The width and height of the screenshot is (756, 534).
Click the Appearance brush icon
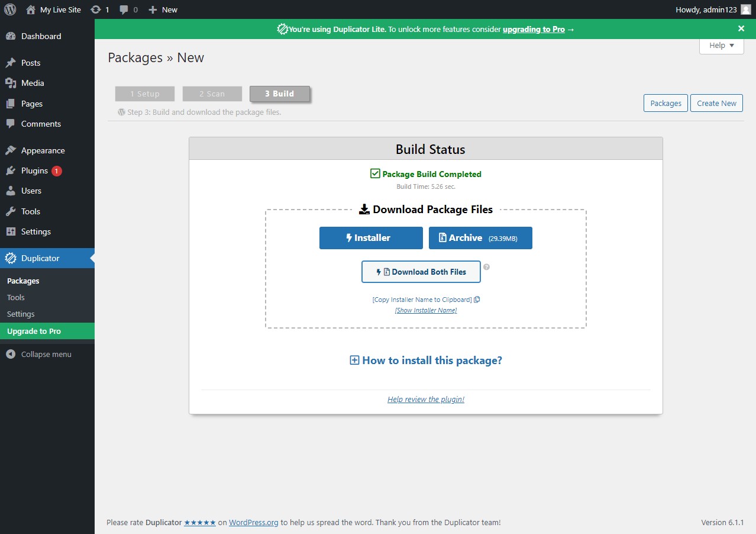[11, 150]
